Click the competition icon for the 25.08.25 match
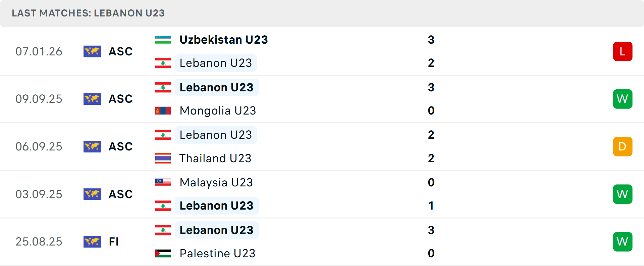The image size is (644, 266). point(92,241)
